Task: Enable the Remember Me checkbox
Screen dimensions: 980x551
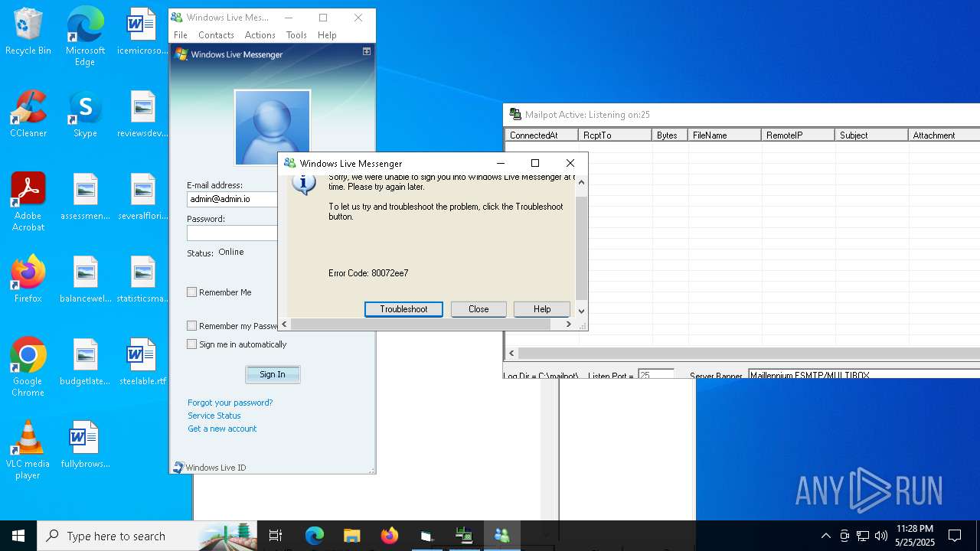Action: pos(192,292)
